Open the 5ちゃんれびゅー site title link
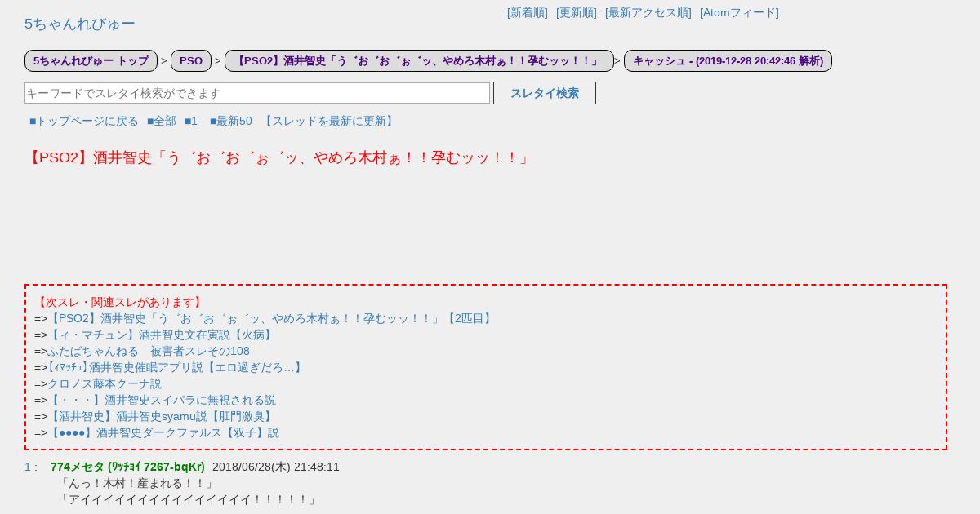The image size is (980, 514). click(x=80, y=24)
